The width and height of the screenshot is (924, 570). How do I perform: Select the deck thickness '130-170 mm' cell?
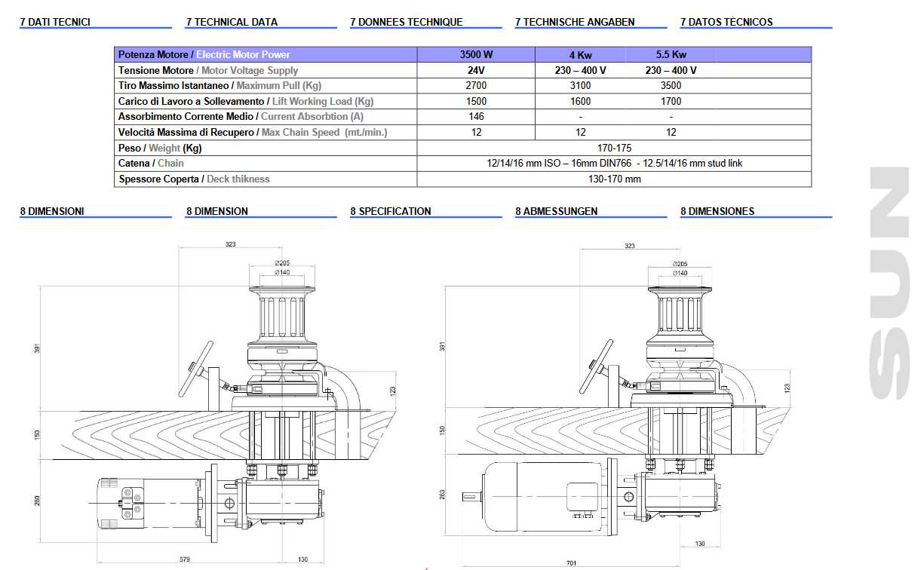[x=614, y=179]
